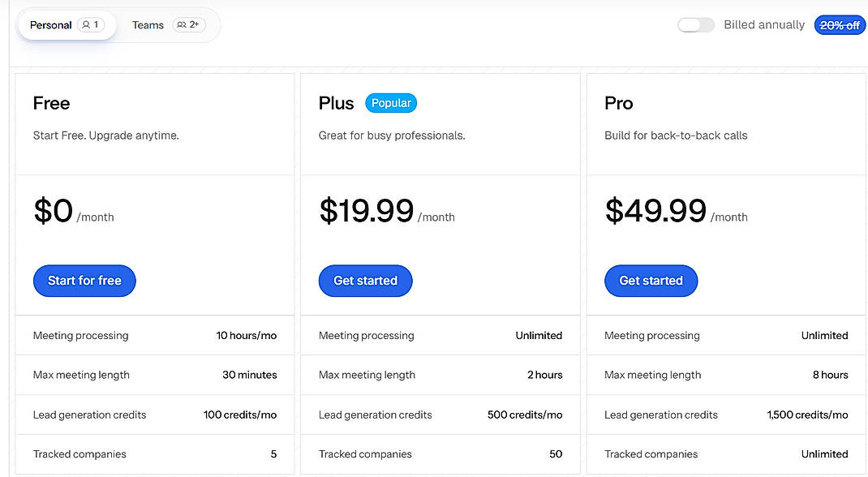The image size is (868, 477).
Task: Click '30 minutes' max meeting length value
Action: click(x=250, y=375)
